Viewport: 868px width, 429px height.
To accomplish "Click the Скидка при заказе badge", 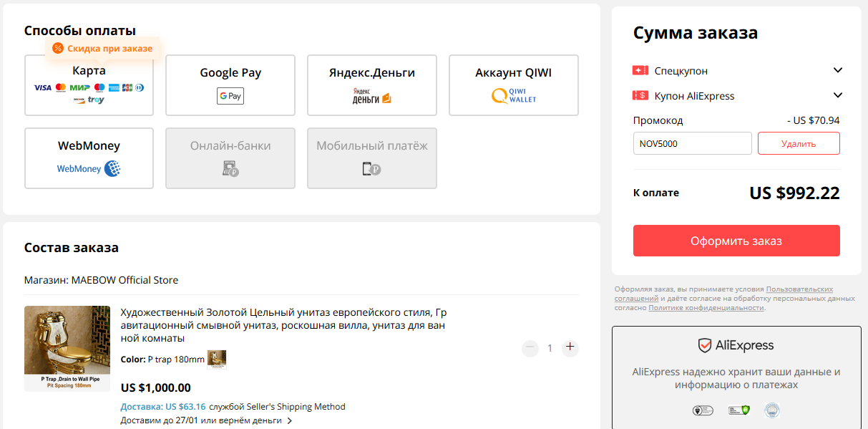I will tap(104, 48).
